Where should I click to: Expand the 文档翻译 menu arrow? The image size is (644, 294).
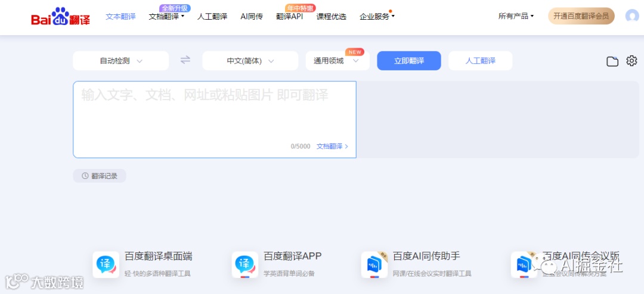pyautogui.click(x=183, y=17)
